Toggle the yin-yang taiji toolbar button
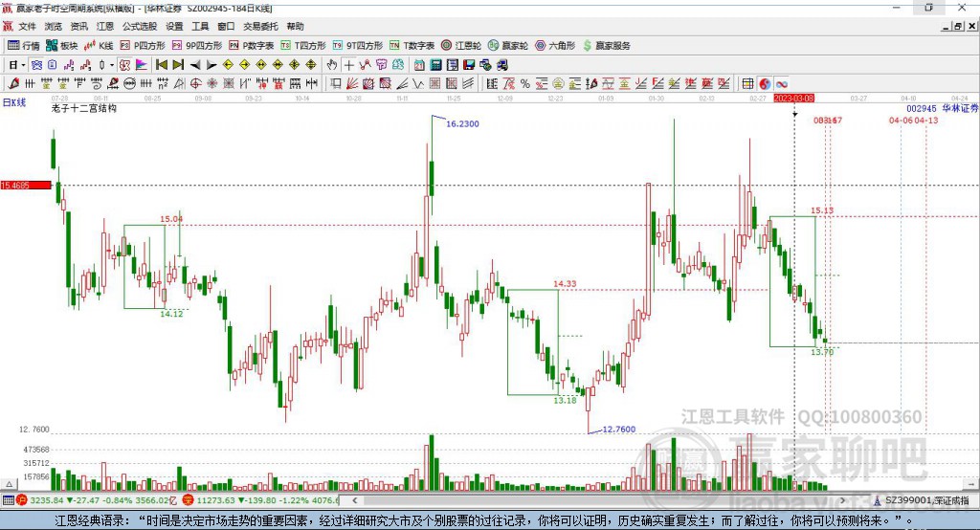The height and width of the screenshot is (530, 980). [765, 84]
